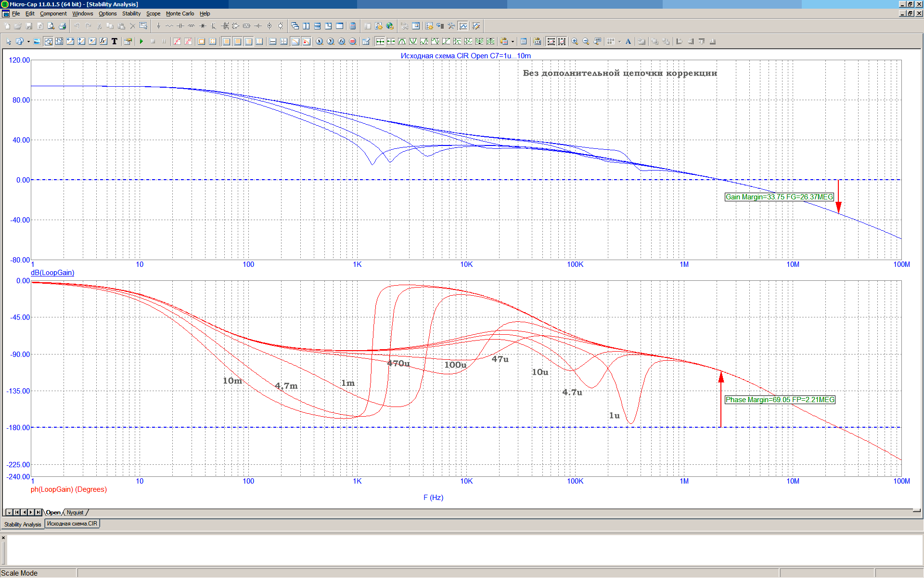Screen dimensions: 924x578
Task: Expand the dropdown arrow beside the pointer tool
Action: (28, 41)
